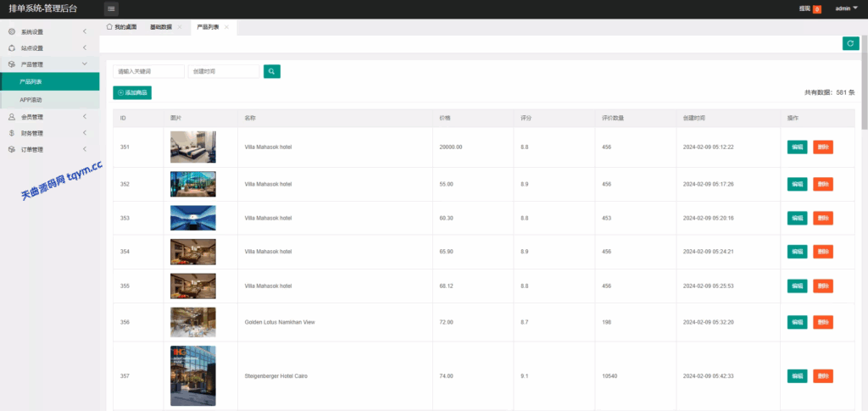Viewport: 868px width, 411px height.
Task: Click Delete button for product 351
Action: (823, 147)
